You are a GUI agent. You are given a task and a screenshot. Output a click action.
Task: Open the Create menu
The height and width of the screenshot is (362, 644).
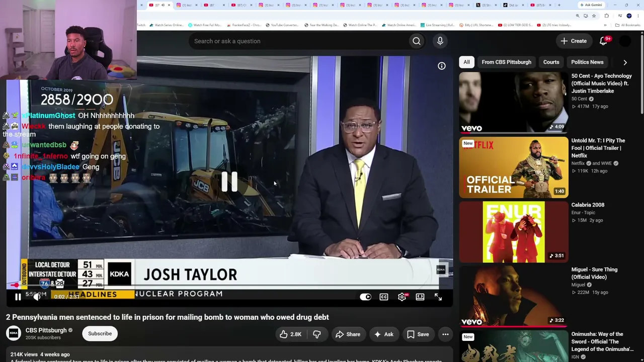(574, 41)
